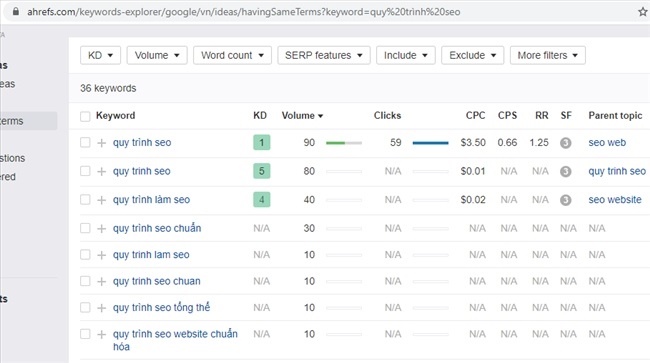Image resolution: width=650 pixels, height=363 pixels.
Task: Open the Volume filter dropdown
Action: coord(157,55)
